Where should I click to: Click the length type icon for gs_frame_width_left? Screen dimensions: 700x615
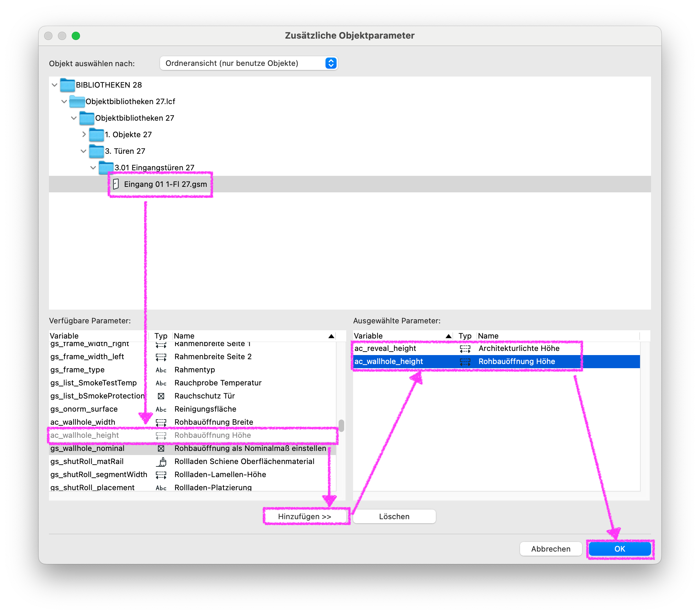161,357
